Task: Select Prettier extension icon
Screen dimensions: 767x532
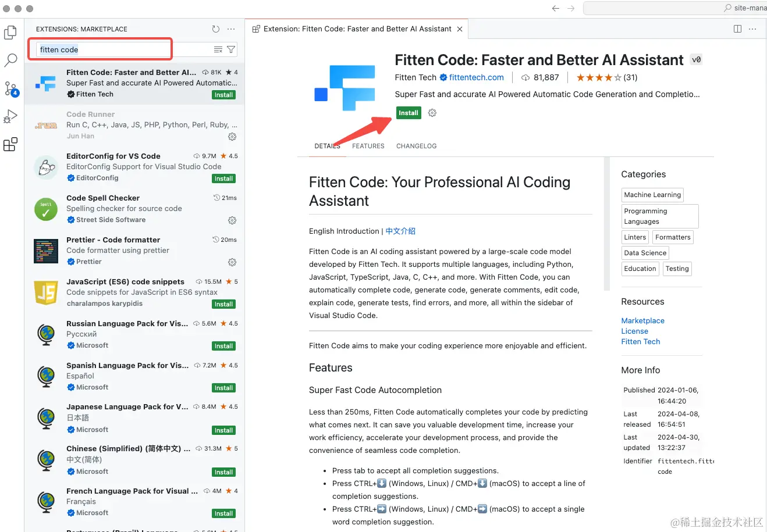Action: click(46, 251)
